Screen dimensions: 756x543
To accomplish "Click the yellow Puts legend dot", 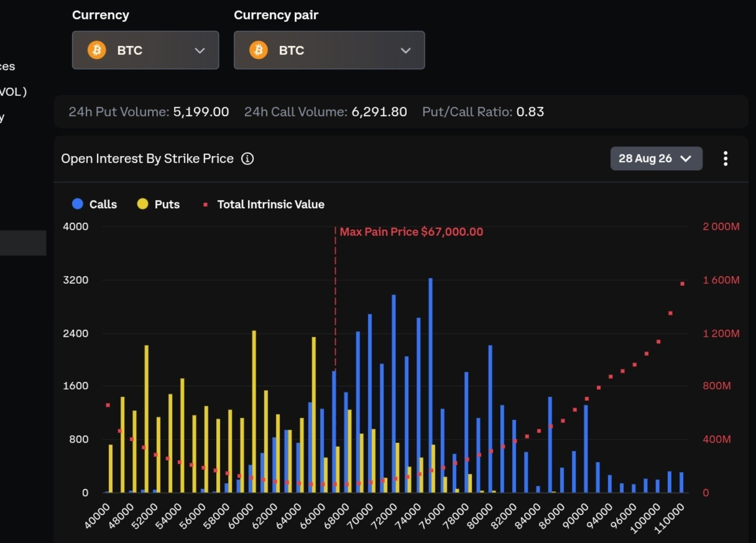I will (142, 204).
